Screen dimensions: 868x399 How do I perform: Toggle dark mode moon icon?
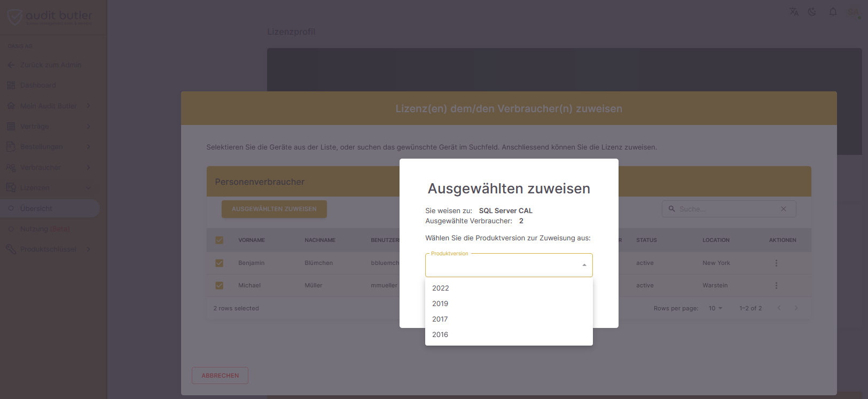click(x=812, y=12)
